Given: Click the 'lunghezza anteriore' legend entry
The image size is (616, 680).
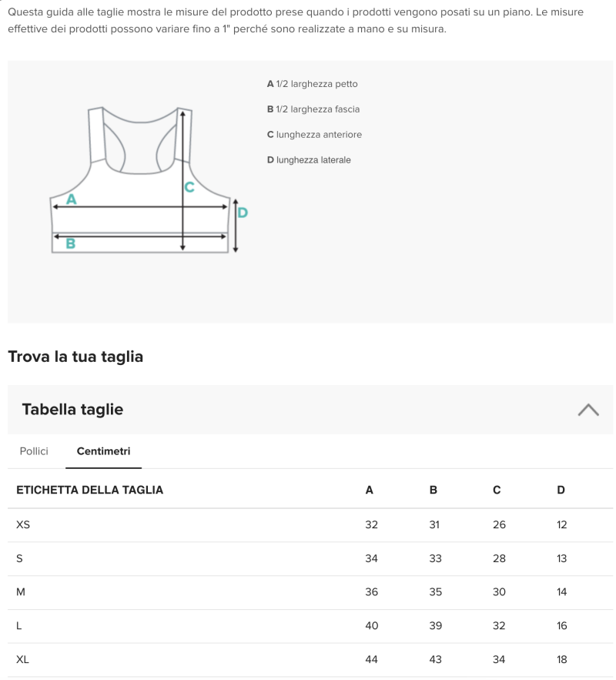Looking at the screenshot, I should pos(314,135).
